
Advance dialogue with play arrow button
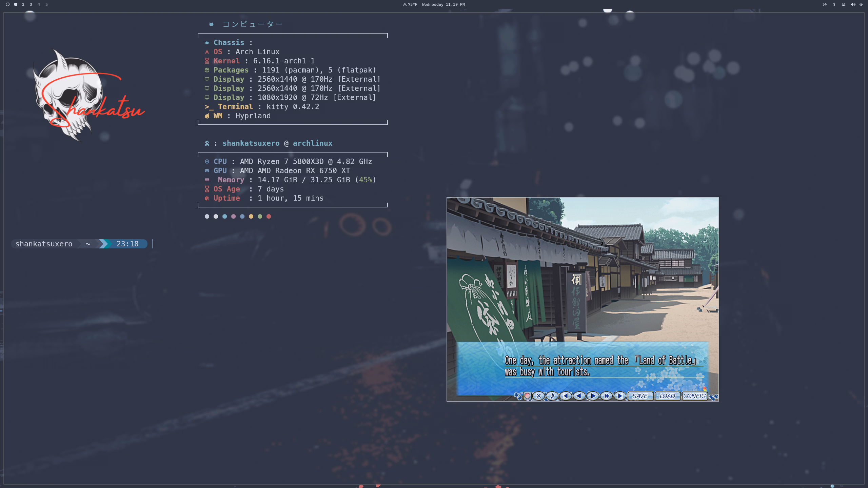pyautogui.click(x=593, y=396)
